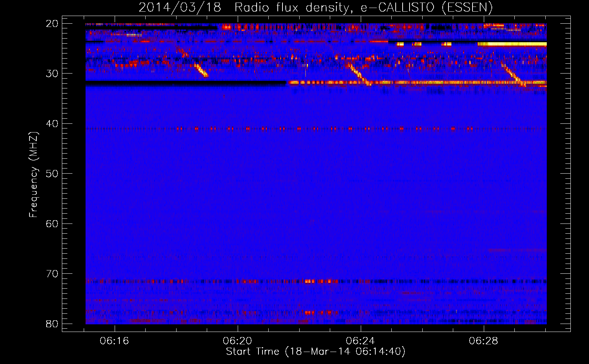Screen dimensions: 589x364
Task: Click the 60 frequency tick label
Action: click(52, 223)
